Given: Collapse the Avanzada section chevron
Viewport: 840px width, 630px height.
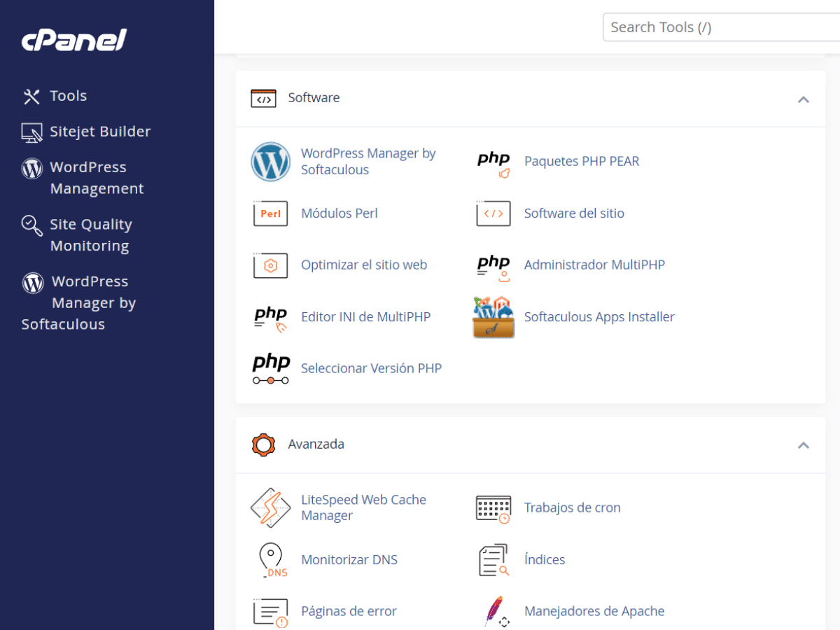Looking at the screenshot, I should 803,445.
